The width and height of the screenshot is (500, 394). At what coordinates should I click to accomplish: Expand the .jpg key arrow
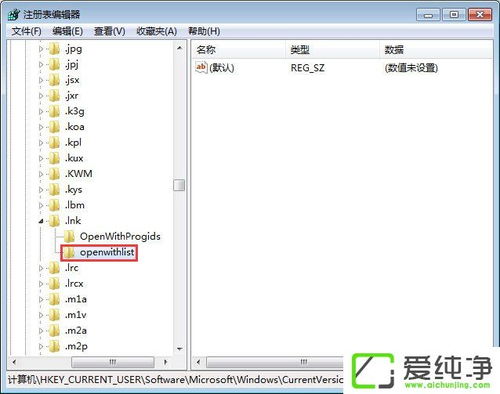tap(41, 49)
